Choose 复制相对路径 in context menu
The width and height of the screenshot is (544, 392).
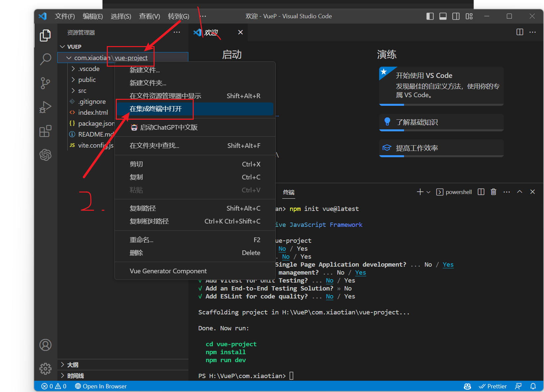click(x=195, y=221)
